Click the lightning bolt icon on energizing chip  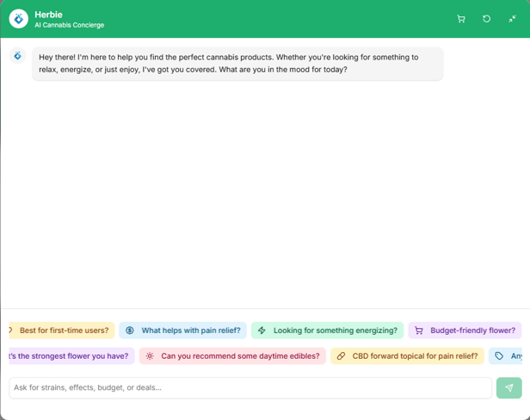point(262,330)
